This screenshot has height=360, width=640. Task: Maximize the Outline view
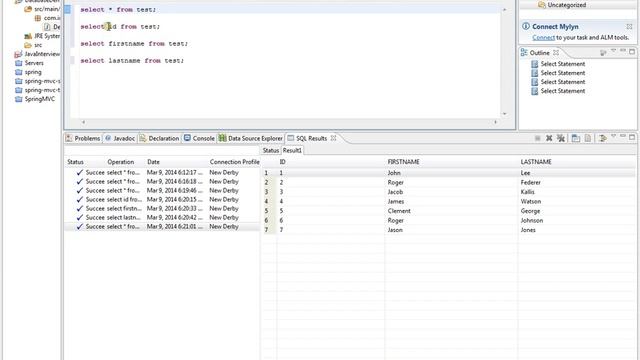[632, 52]
